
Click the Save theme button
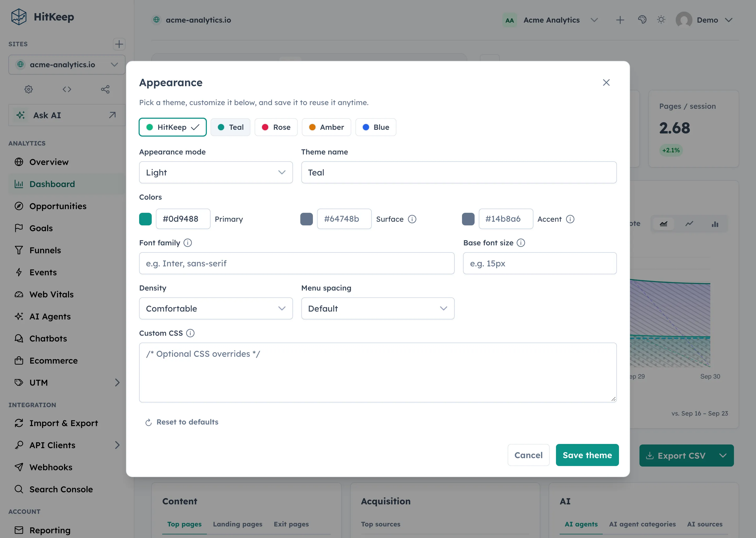click(587, 455)
